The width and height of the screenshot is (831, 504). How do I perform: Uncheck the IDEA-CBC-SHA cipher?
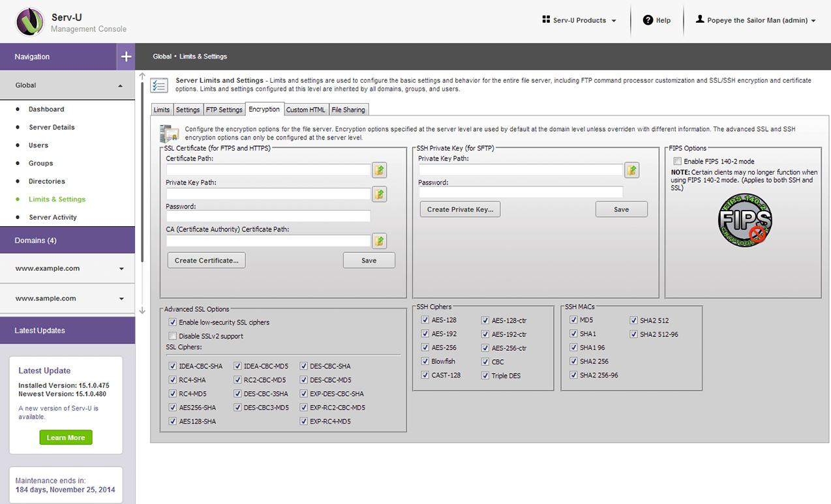(173, 366)
